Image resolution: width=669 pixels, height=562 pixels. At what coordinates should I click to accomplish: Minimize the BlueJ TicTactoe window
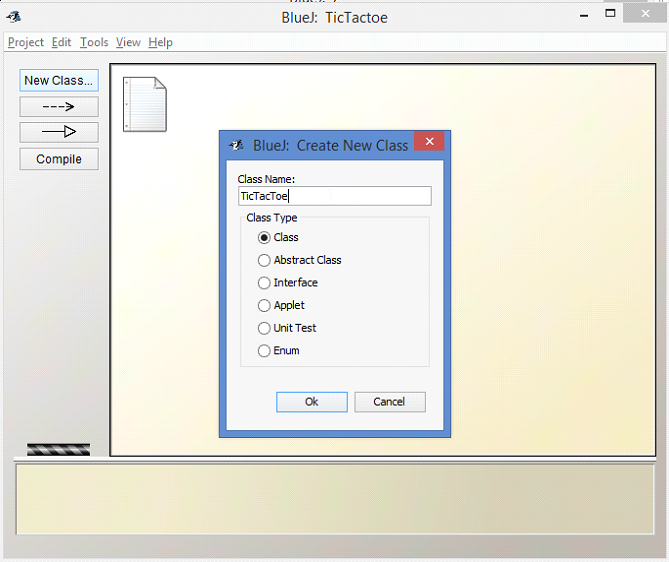pyautogui.click(x=584, y=15)
